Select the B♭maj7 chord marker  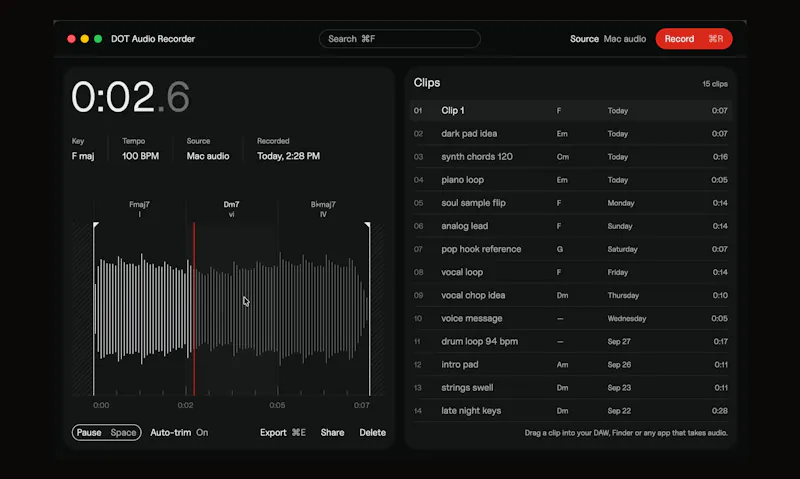point(323,209)
